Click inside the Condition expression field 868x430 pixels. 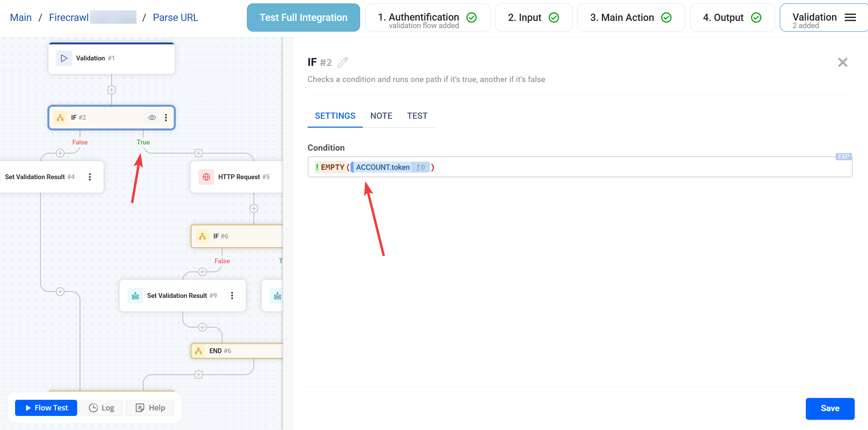[583, 167]
